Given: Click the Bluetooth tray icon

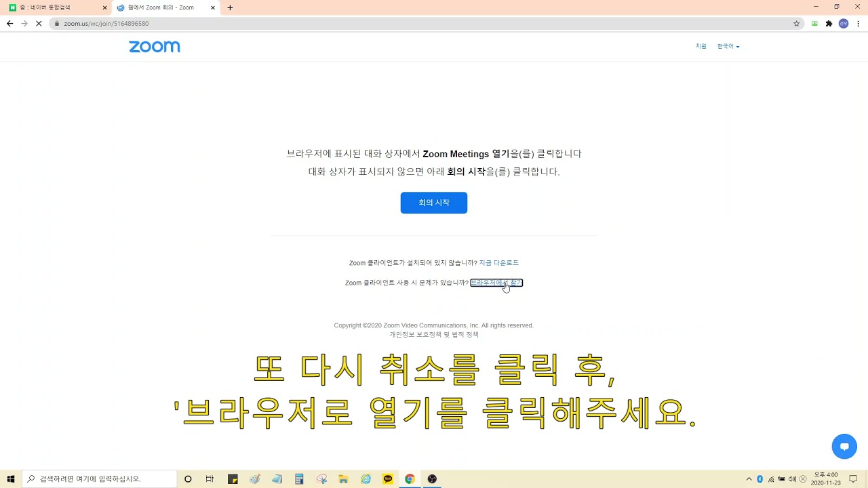Looking at the screenshot, I should tap(759, 479).
